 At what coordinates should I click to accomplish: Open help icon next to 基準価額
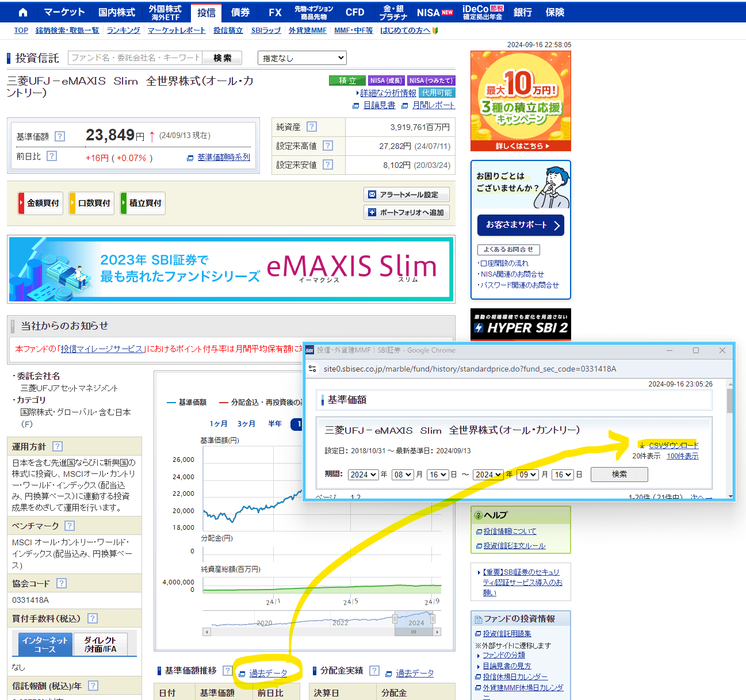coord(60,136)
